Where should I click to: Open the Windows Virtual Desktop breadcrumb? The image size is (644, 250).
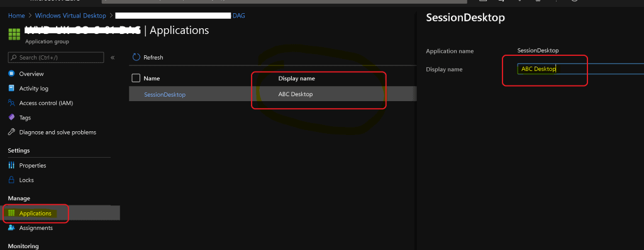(70, 16)
